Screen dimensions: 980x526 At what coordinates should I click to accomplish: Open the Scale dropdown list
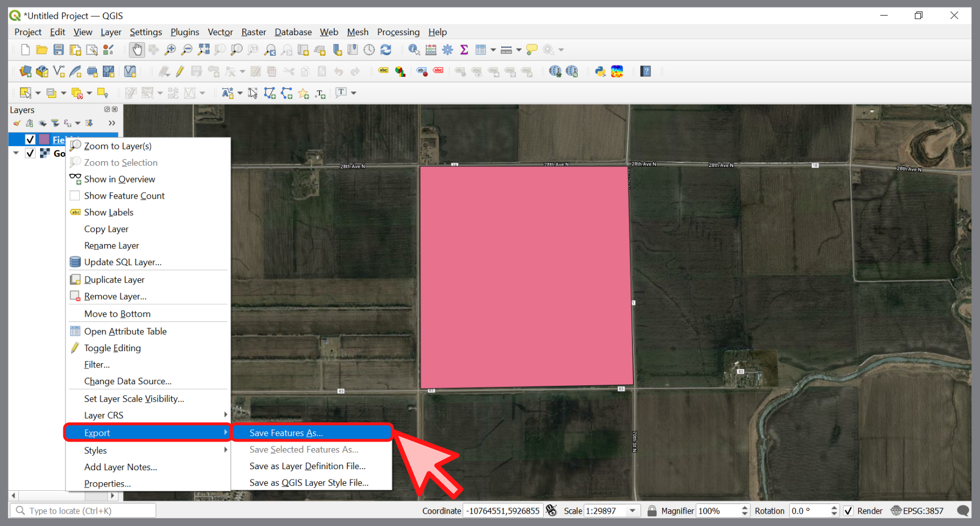point(632,510)
